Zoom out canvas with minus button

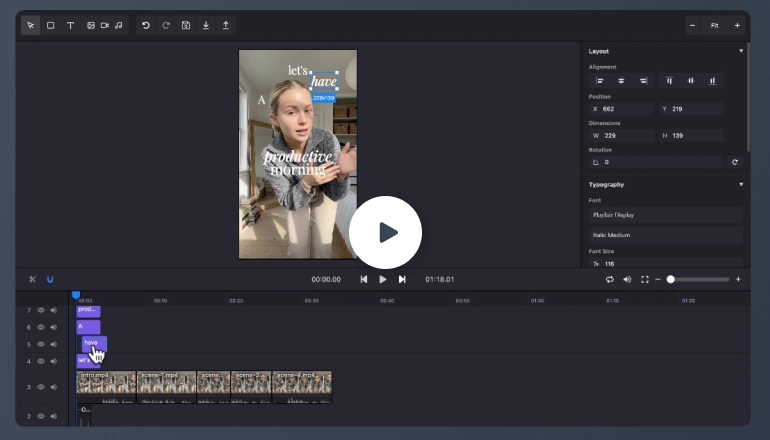692,26
